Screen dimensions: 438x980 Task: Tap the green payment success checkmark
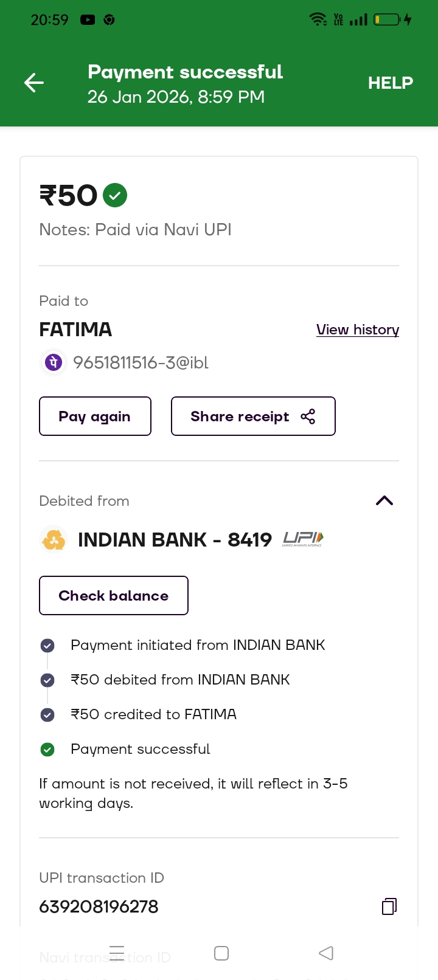(115, 195)
